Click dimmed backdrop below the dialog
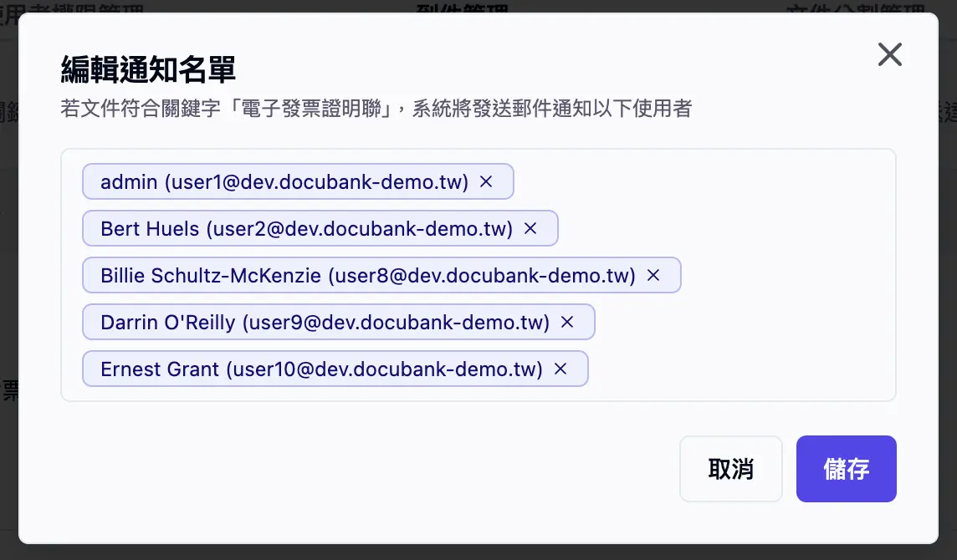 (478, 552)
